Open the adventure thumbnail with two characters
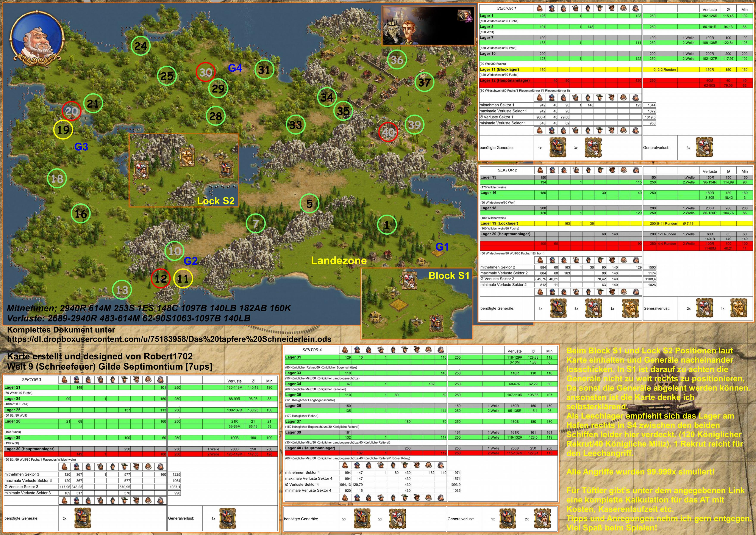This screenshot has height=535, width=756. click(428, 25)
